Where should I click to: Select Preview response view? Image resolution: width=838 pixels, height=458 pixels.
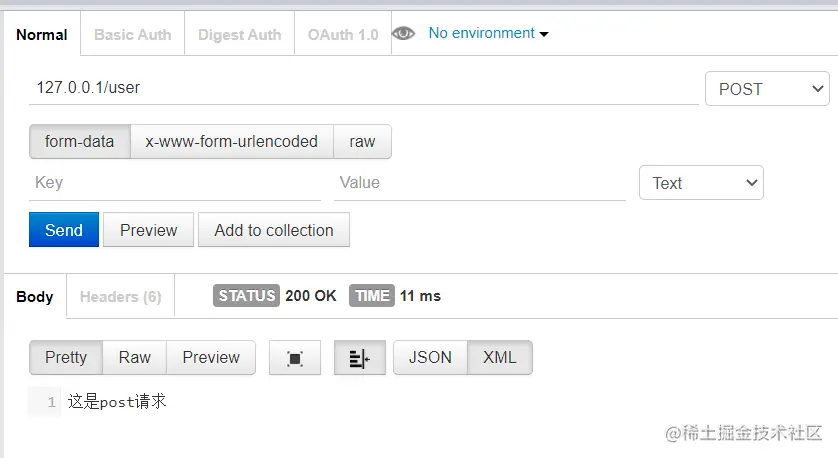click(x=211, y=358)
